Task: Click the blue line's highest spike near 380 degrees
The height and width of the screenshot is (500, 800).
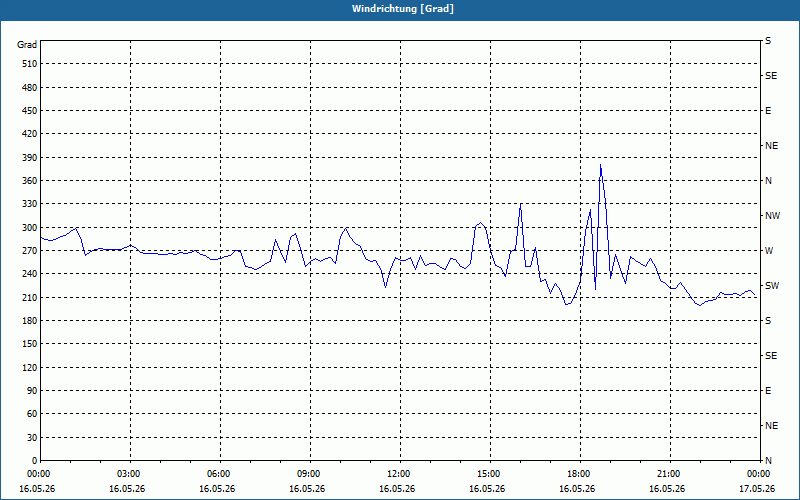Action: (601, 165)
